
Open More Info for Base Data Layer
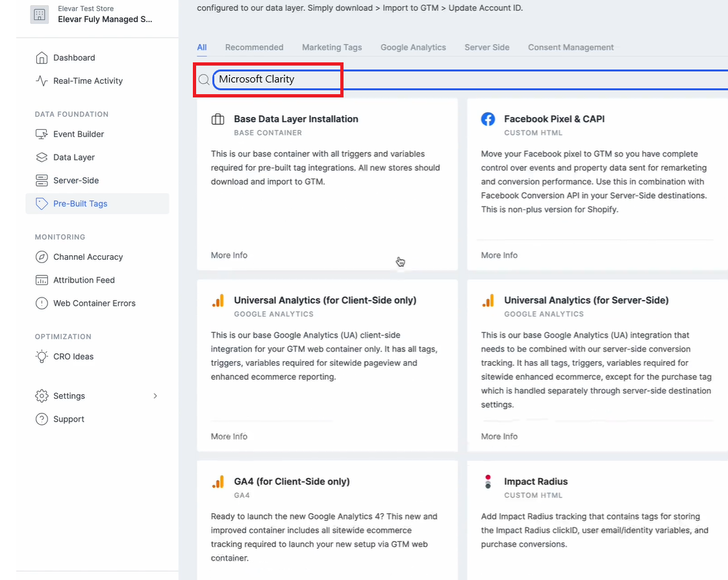point(229,255)
